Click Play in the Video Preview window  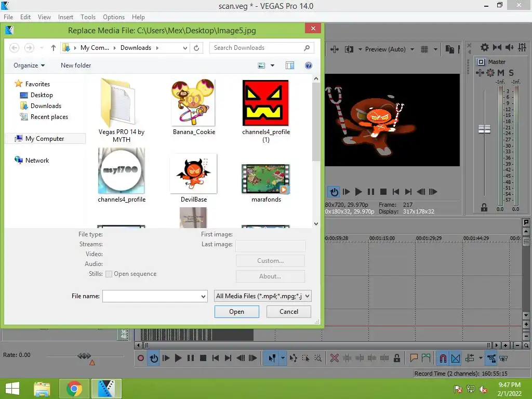[358, 192]
